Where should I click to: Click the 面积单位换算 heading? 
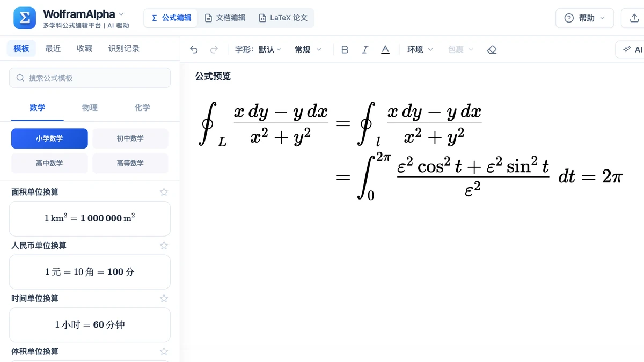pyautogui.click(x=35, y=192)
